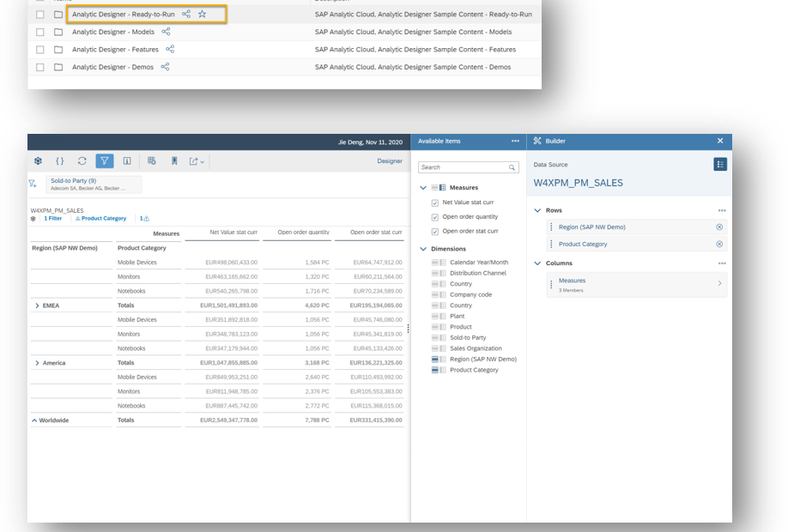Select Calendar Year/Month in the Dimensions list
The height and width of the screenshot is (532, 788).
[479, 263]
